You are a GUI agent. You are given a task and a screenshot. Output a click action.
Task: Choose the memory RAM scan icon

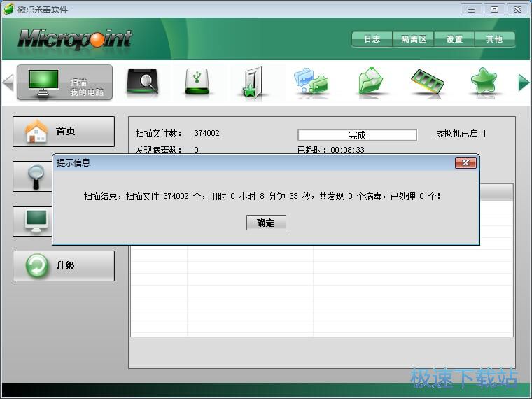pyautogui.click(x=428, y=81)
